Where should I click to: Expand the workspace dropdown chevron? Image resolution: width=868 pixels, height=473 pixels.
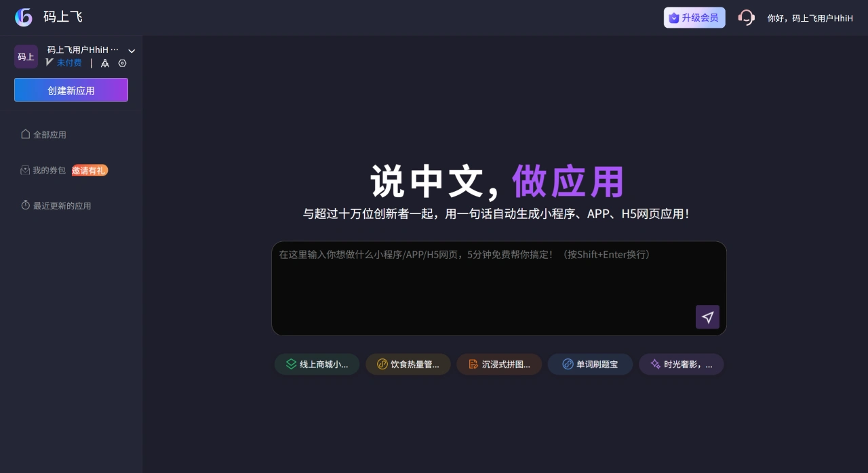pyautogui.click(x=132, y=51)
